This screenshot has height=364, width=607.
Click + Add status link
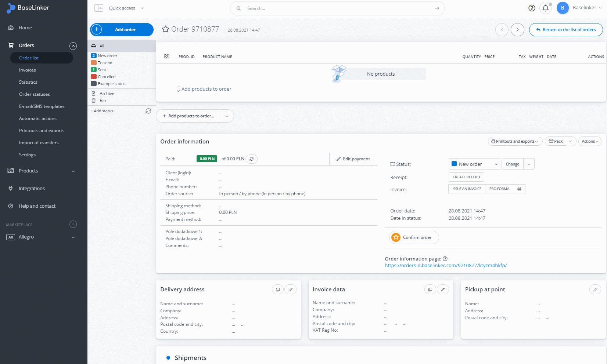pyautogui.click(x=102, y=111)
